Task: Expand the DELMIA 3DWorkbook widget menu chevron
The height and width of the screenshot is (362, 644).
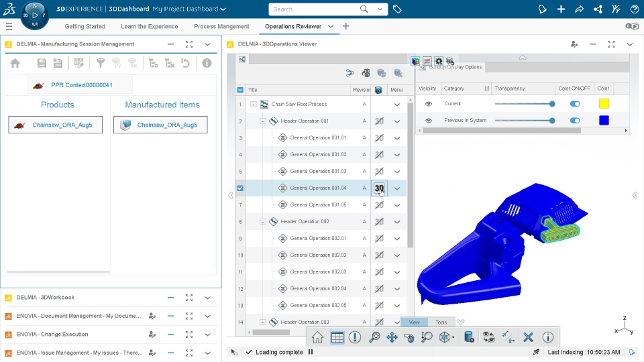Action: point(207,298)
